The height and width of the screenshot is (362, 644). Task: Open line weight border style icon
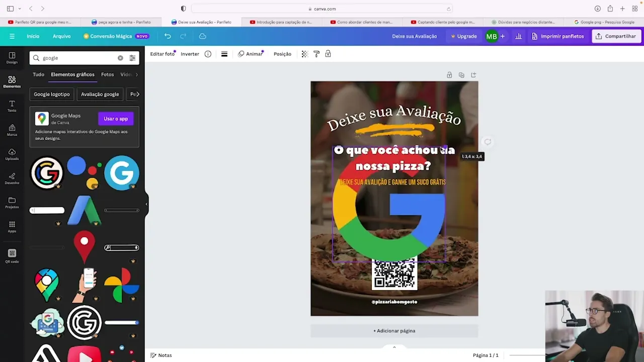click(224, 54)
